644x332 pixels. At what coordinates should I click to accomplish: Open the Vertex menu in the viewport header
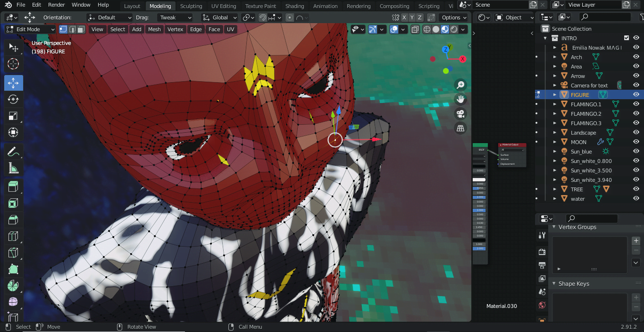pos(175,29)
